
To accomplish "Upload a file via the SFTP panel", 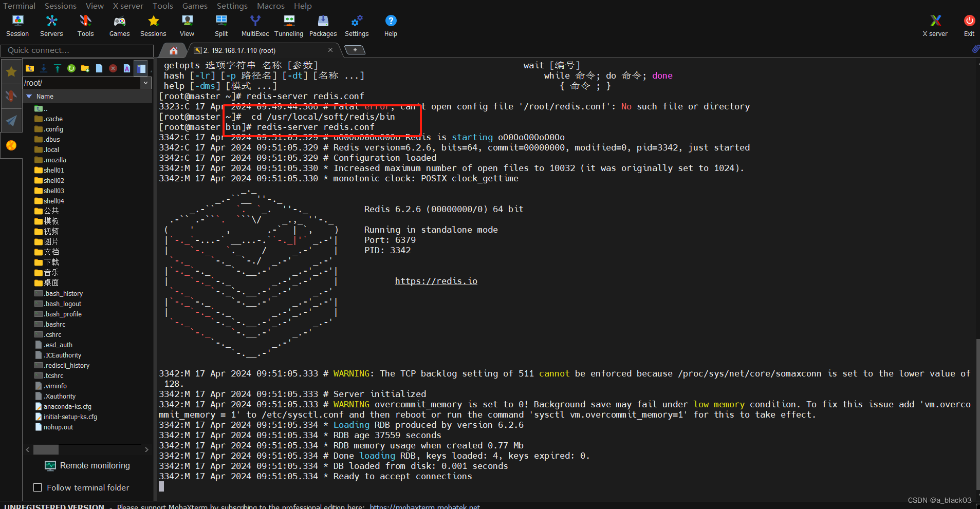I will pyautogui.click(x=57, y=68).
